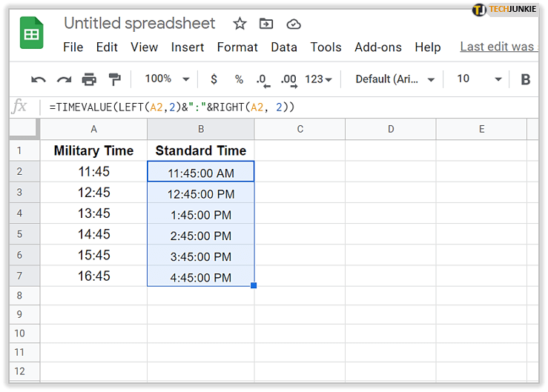Open the Default font dropdown
The width and height of the screenshot is (548, 392).
(393, 79)
